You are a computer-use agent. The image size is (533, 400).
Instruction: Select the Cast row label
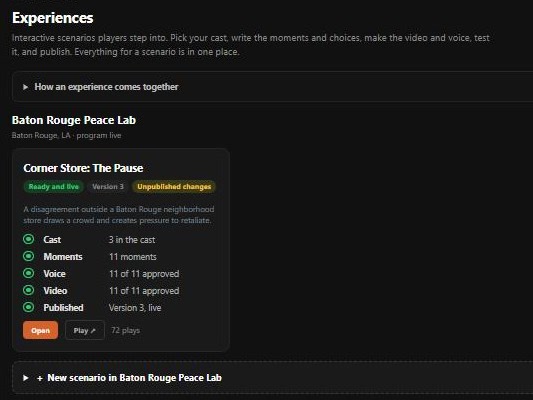point(52,240)
